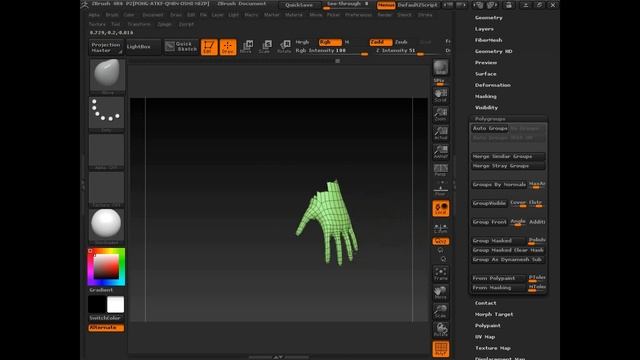Screen dimensions: 640x360
Task: Toggle the Mrgb paint mode
Action: (302, 42)
